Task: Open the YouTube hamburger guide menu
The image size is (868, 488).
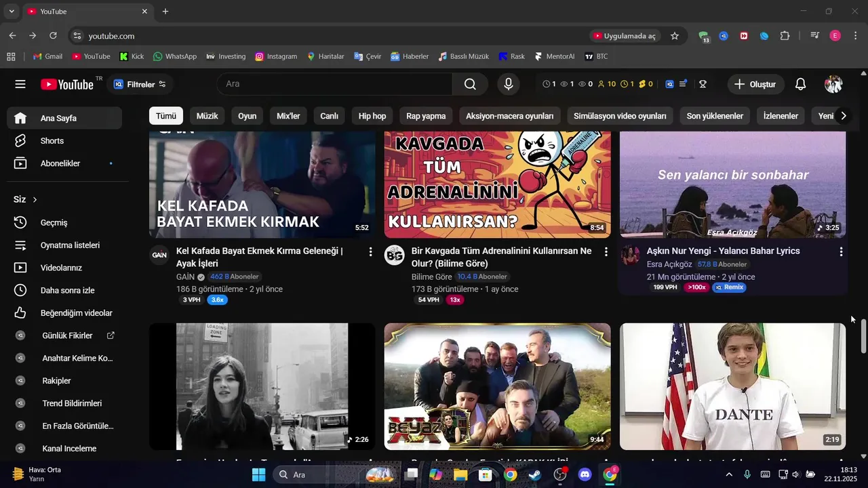Action: [x=20, y=84]
